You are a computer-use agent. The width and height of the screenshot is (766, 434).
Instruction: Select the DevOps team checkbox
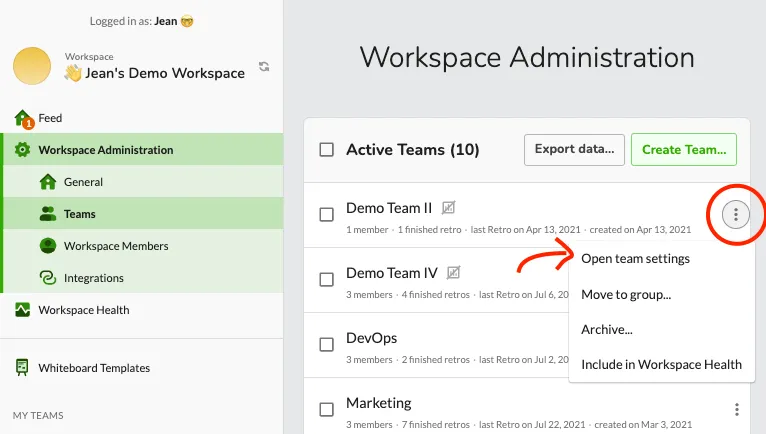pyautogui.click(x=326, y=344)
